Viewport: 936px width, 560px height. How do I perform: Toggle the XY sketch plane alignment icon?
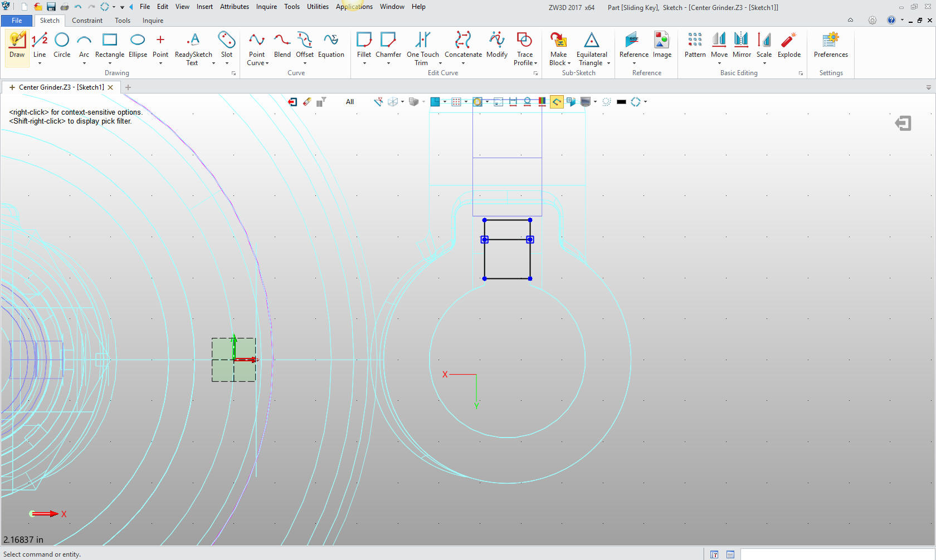378,102
